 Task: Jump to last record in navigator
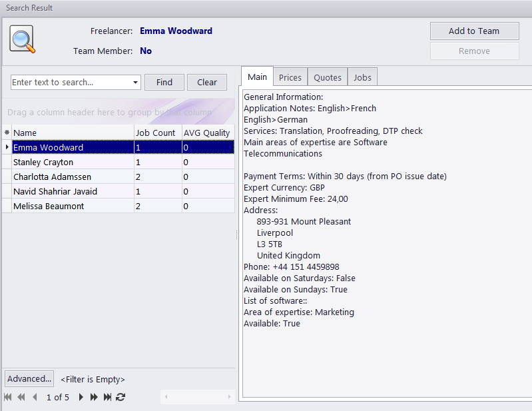tap(107, 397)
